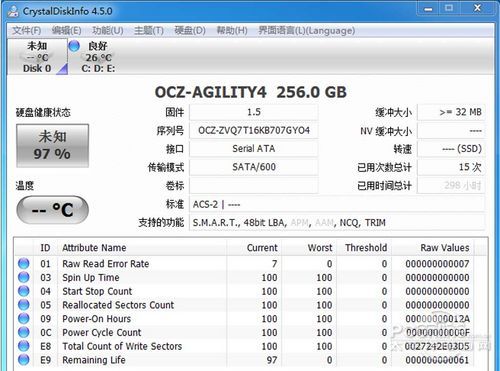This screenshot has height=371, width=500.
Task: Click the Worst column header
Action: click(x=309, y=248)
